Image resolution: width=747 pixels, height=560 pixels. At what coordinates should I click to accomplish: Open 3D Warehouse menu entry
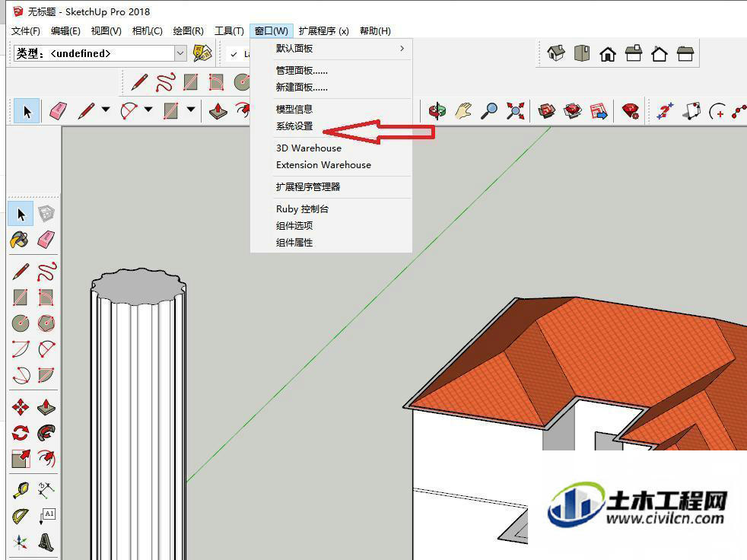(331, 148)
